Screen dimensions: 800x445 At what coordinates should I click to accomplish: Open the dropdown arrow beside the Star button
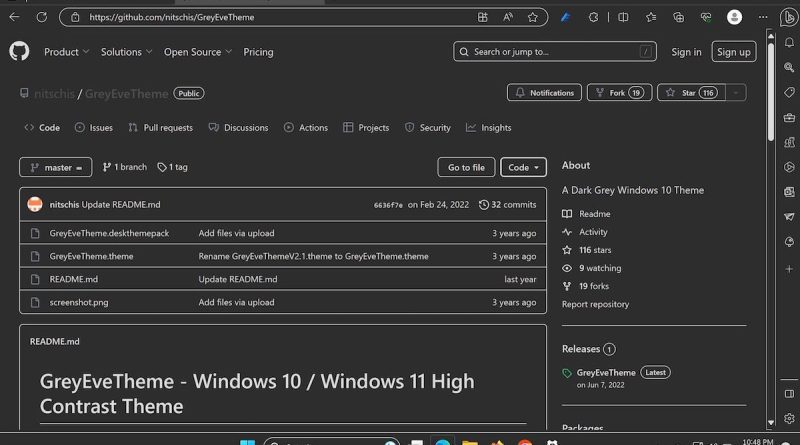tap(736, 93)
